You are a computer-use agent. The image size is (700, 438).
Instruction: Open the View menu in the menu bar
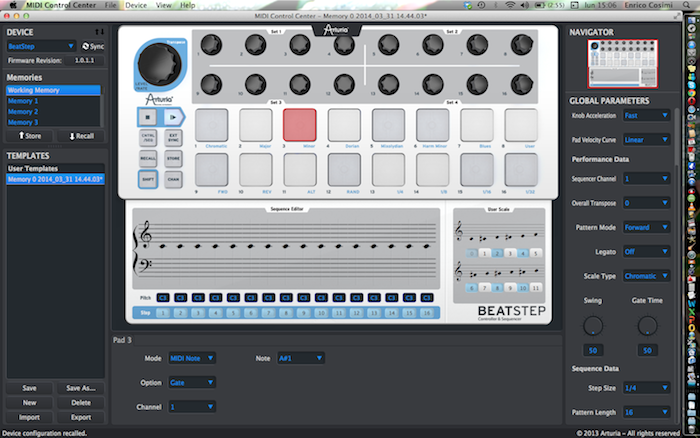161,6
